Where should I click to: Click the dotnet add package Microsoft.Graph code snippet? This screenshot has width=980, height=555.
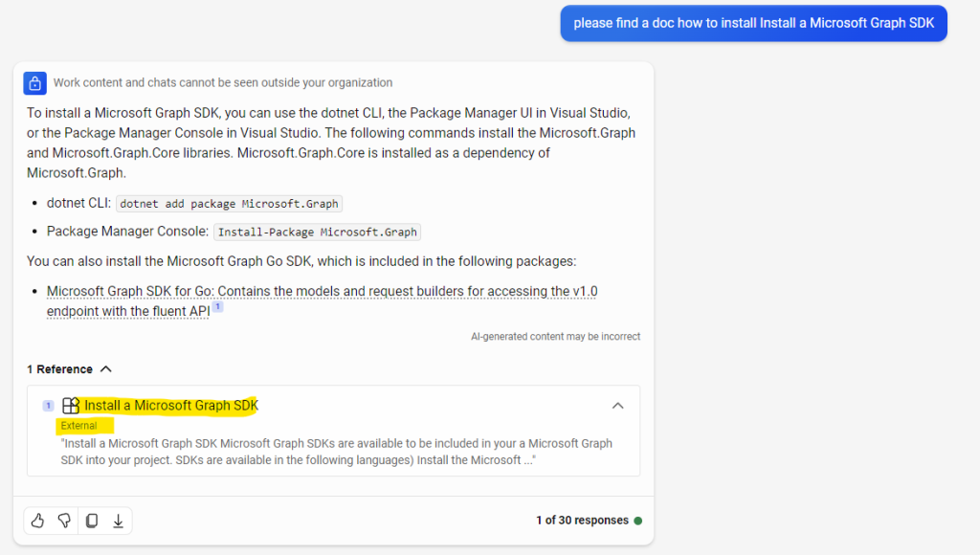click(229, 204)
